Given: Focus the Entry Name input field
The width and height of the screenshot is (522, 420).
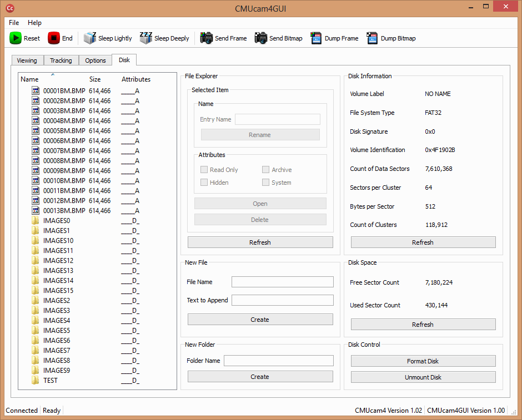Looking at the screenshot, I should pos(278,119).
